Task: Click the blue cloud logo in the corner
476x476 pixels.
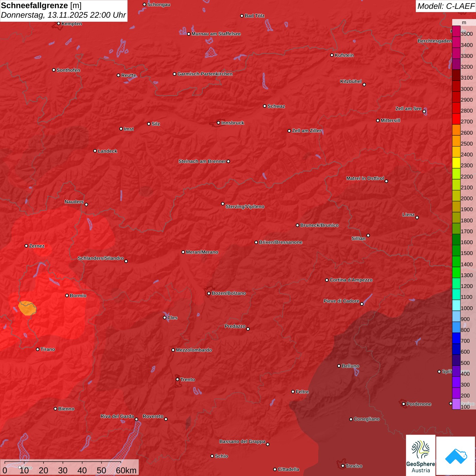Action: click(x=456, y=456)
